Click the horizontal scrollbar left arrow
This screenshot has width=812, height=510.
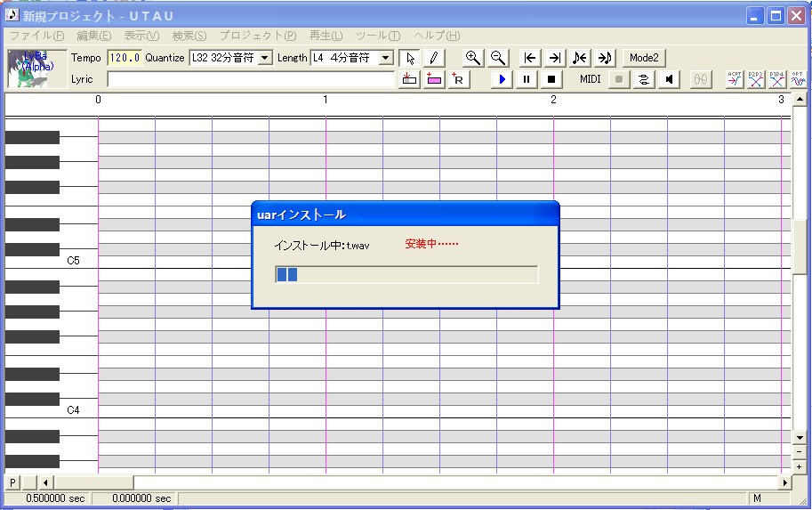click(x=45, y=482)
